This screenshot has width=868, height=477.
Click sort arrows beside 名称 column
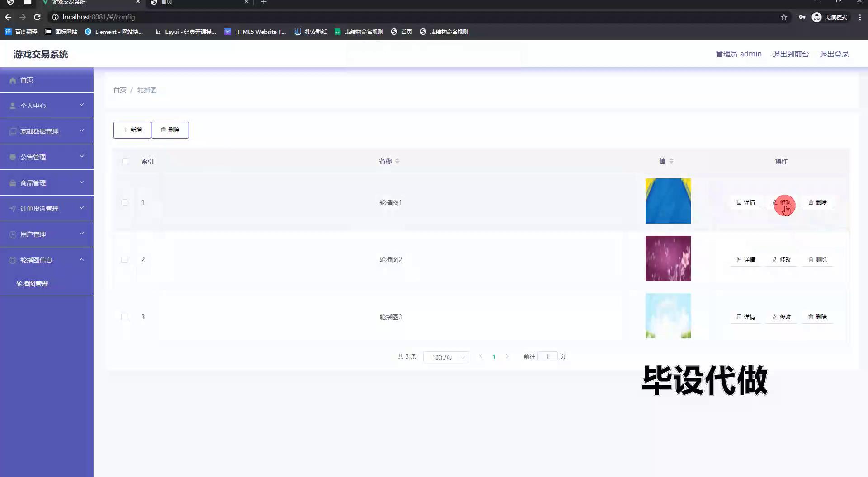(397, 161)
